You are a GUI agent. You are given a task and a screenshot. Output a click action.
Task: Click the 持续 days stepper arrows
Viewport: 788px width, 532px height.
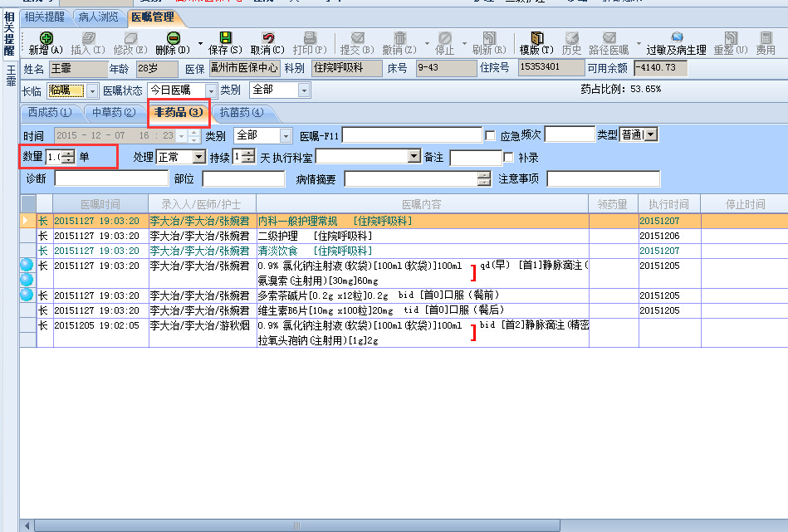[247, 156]
